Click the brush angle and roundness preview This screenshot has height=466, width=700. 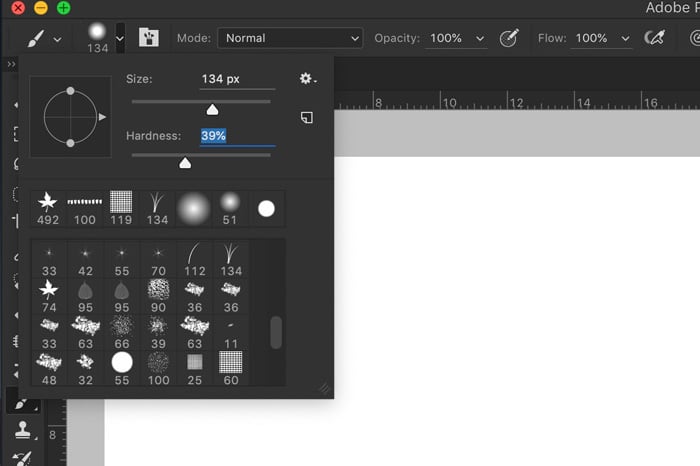coord(71,116)
